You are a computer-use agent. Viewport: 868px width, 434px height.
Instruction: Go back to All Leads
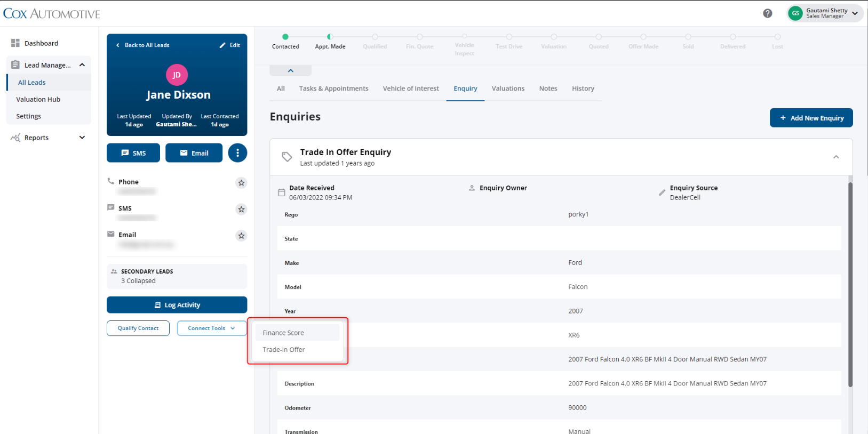tap(143, 45)
